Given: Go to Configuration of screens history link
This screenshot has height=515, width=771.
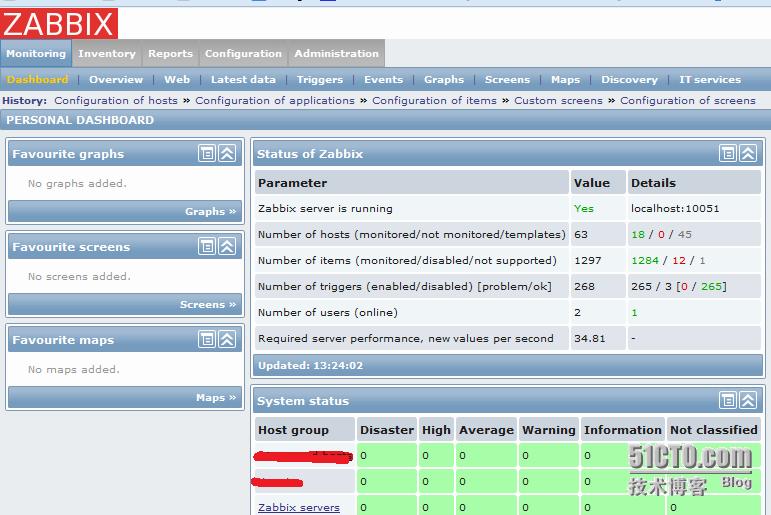Looking at the screenshot, I should [x=687, y=100].
